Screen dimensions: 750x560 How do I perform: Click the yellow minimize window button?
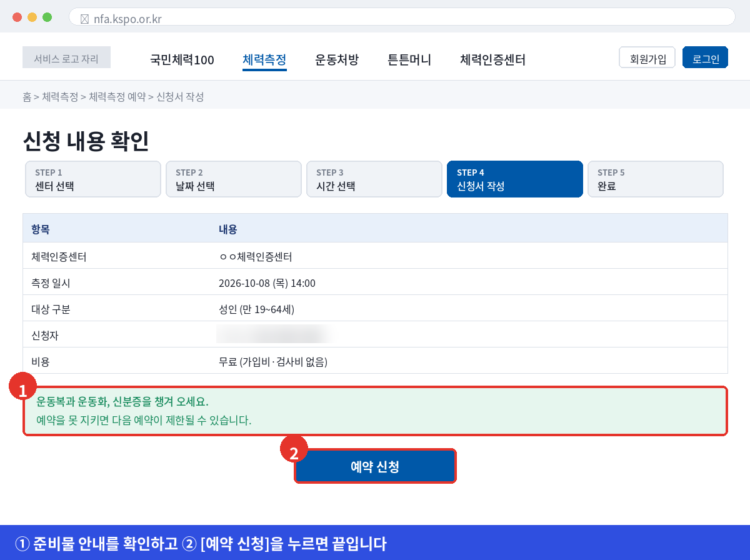(32, 17)
